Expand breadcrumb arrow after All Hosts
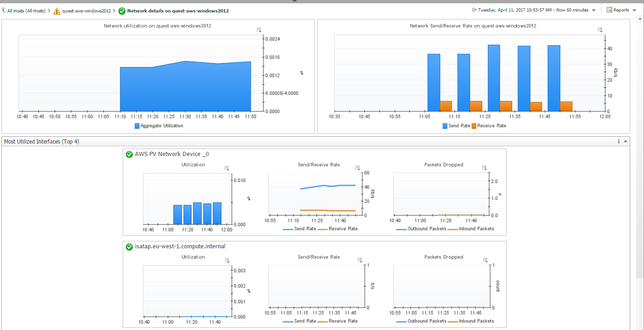Screen dimensions: 644x330 tap(49, 11)
